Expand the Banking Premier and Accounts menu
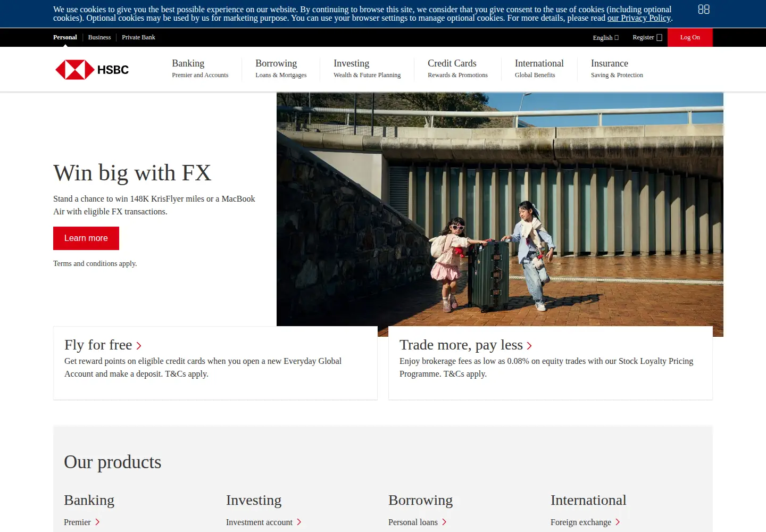 pyautogui.click(x=200, y=69)
